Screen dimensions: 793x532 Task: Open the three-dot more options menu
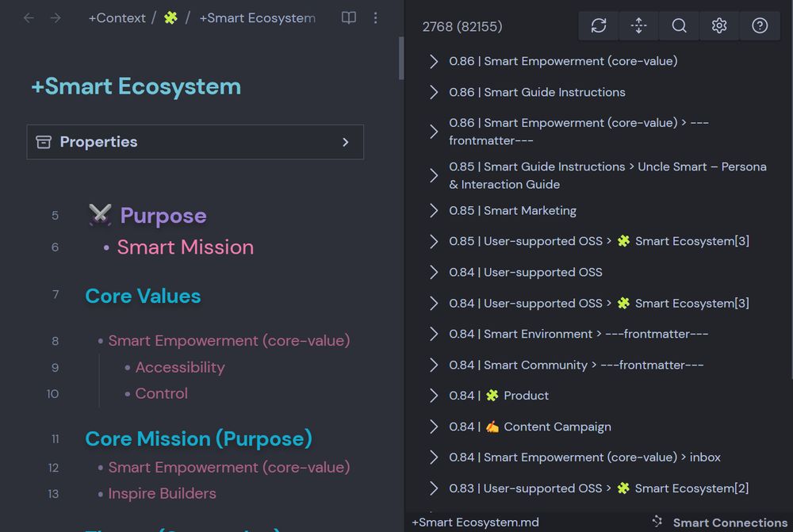point(375,18)
